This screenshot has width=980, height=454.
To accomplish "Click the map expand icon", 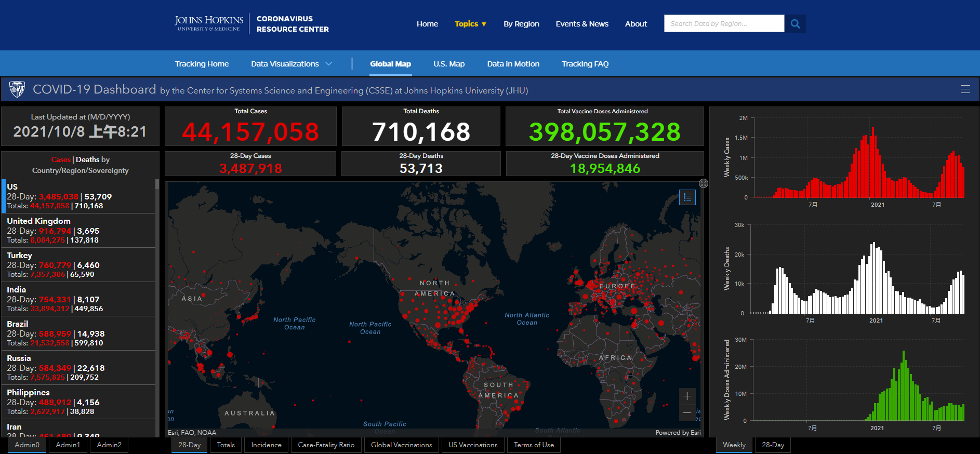I will click(x=704, y=183).
